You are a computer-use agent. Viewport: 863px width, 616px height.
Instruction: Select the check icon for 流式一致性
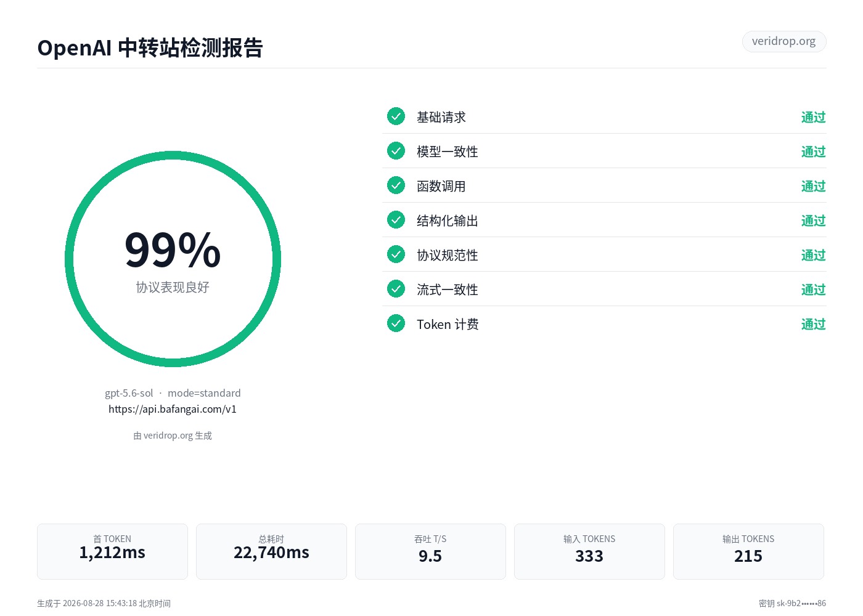(396, 288)
